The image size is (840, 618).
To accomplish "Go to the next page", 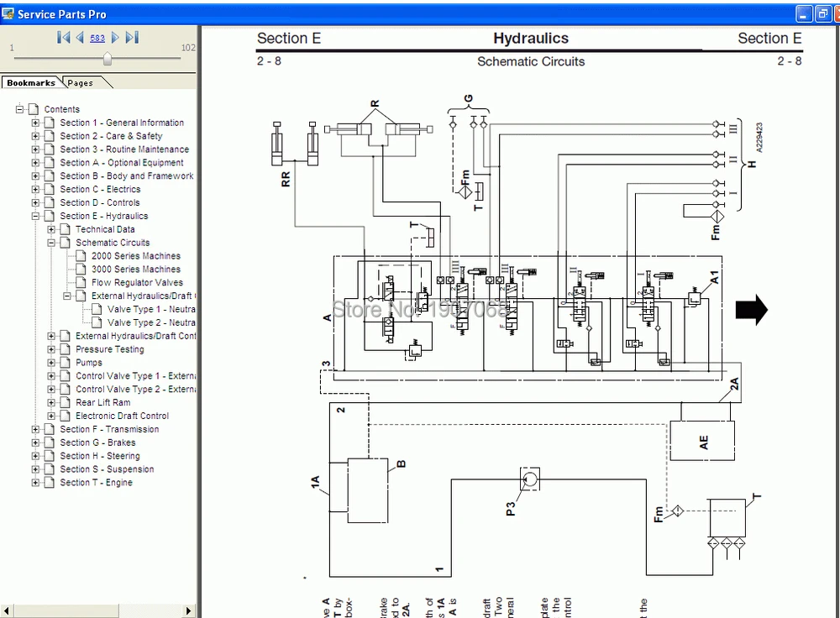I will point(115,38).
